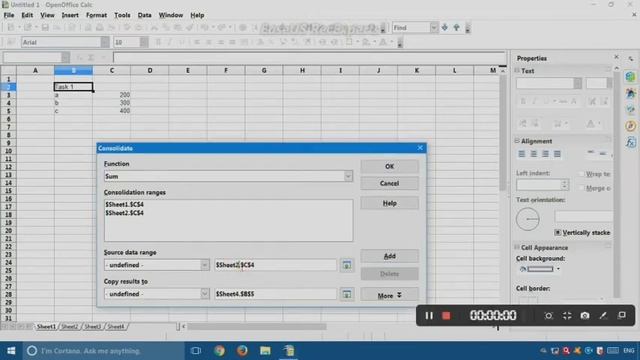Open Chrome from the taskbar
The image size is (640, 360).
pyautogui.click(x=219, y=351)
